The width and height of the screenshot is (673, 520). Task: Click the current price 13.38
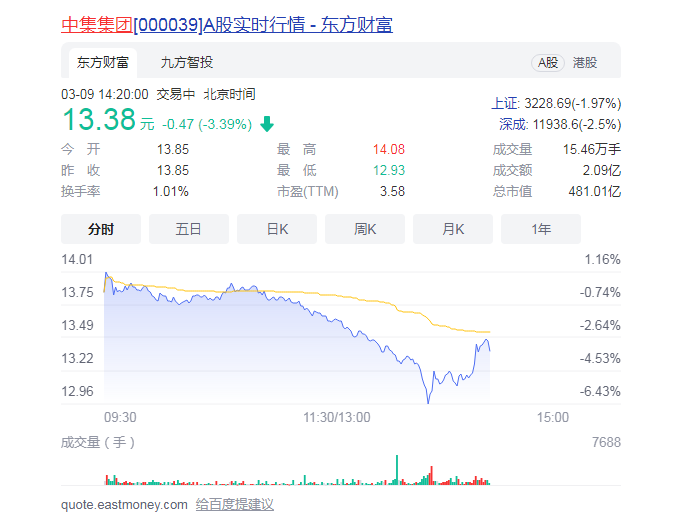pyautogui.click(x=99, y=119)
